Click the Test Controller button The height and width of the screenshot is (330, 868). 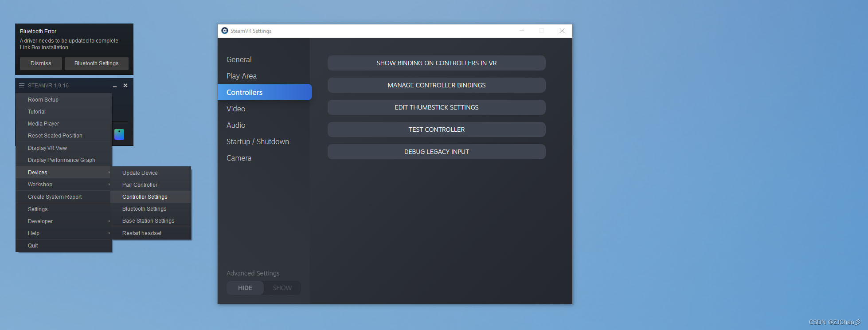point(436,130)
